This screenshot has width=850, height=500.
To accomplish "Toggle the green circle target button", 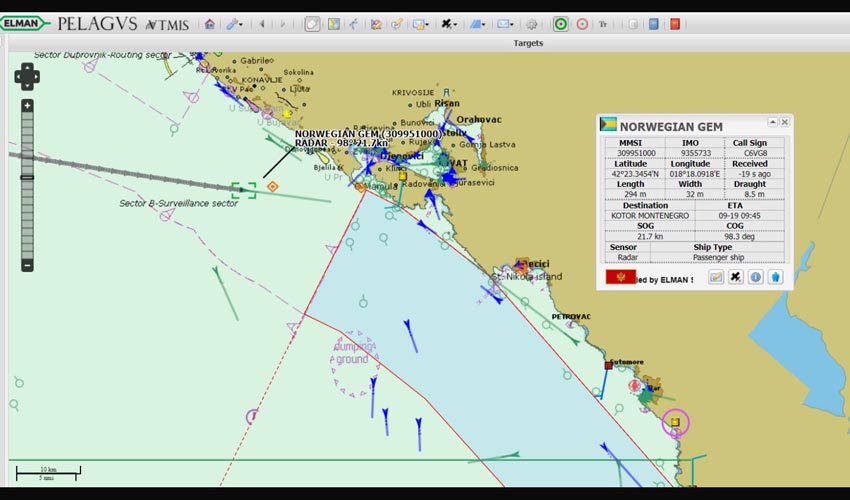I will [x=560, y=24].
